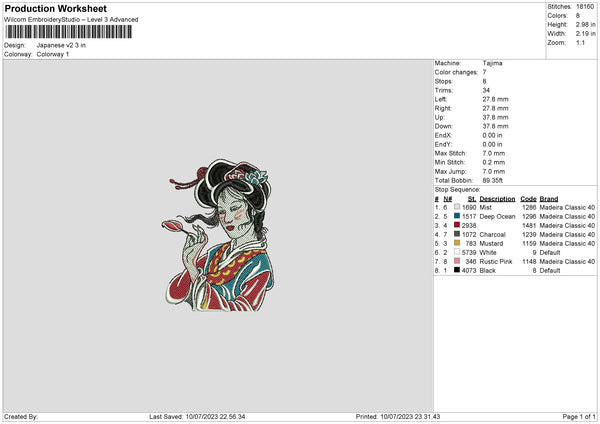Click the EndX value 0.00 in
Screen dimensions: 600x424
click(492, 135)
